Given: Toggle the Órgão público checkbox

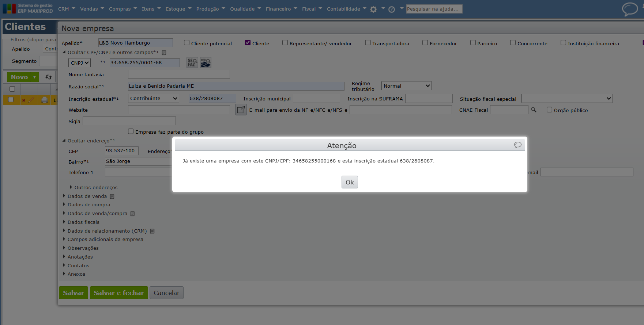Looking at the screenshot, I should point(550,110).
